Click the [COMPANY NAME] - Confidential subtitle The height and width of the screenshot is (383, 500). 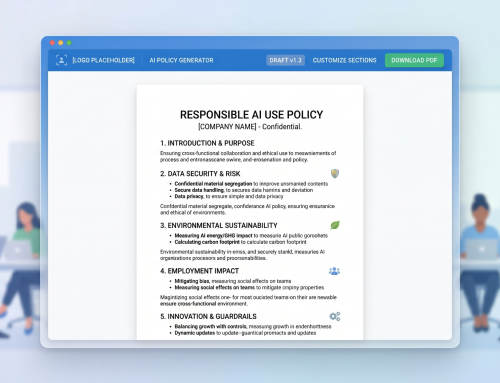(x=250, y=127)
